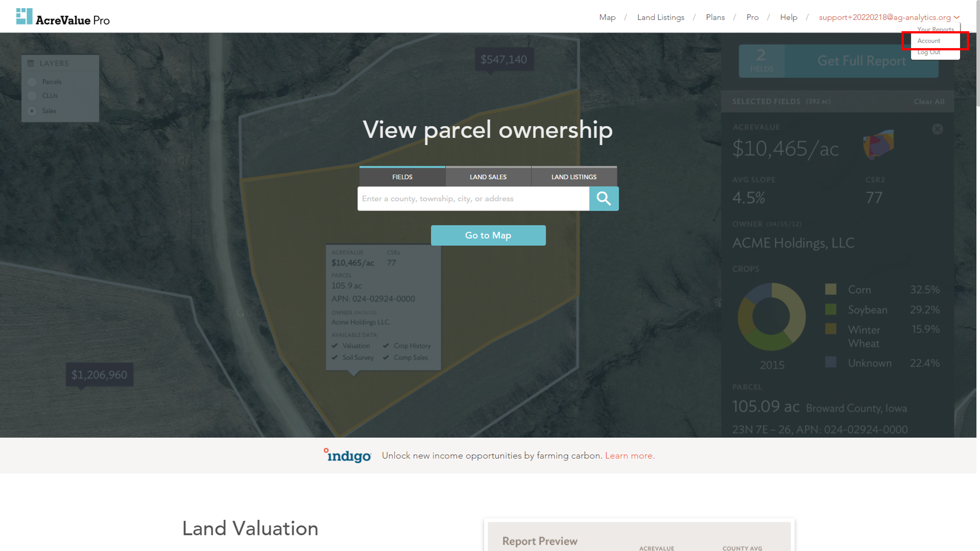Viewport: 980px width, 551px height.
Task: Open the Pro navigation item
Action: [752, 18]
